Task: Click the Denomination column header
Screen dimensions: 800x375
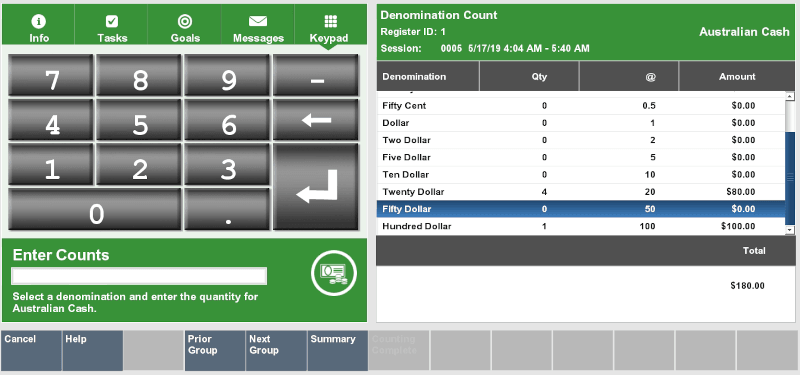Action: pyautogui.click(x=428, y=77)
